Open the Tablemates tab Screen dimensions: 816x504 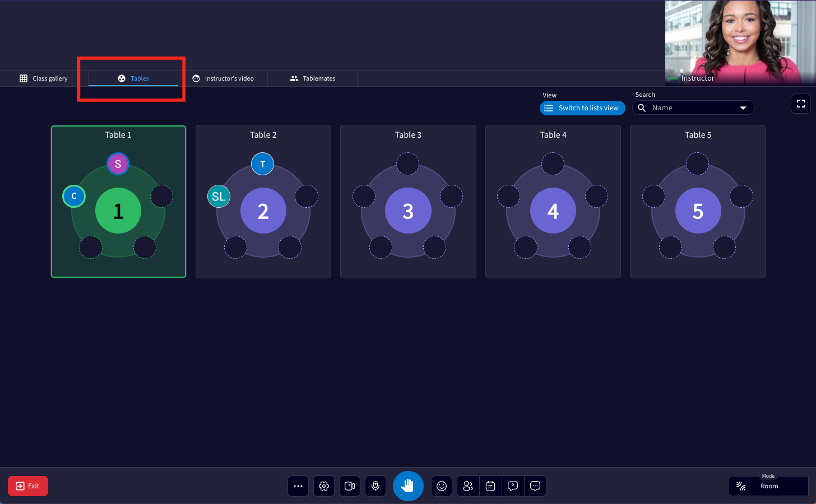tap(313, 78)
